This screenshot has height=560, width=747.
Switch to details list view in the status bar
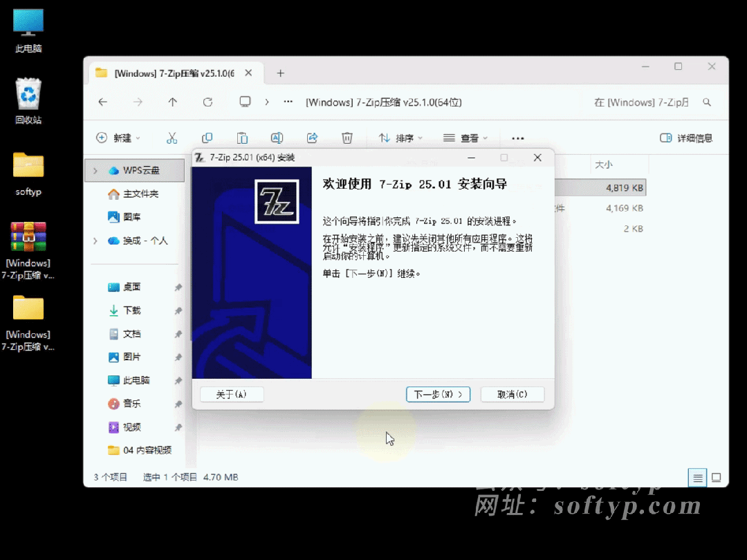coord(697,478)
